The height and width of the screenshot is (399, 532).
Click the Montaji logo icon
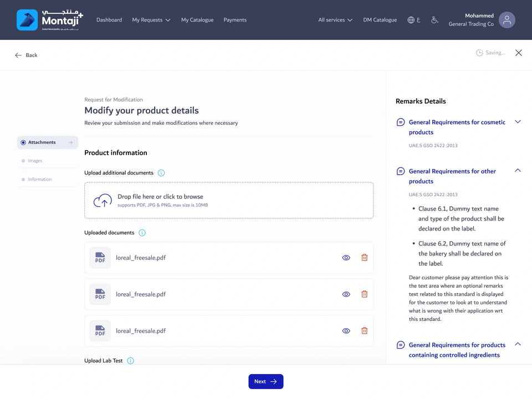click(x=27, y=20)
